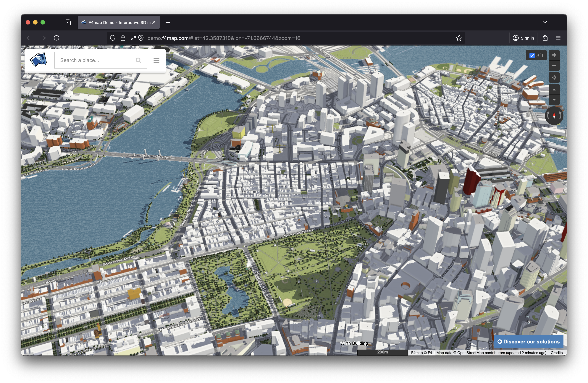Viewport: 588px width, 383px height.
Task: Open the F4map hamburger menu
Action: tap(156, 60)
